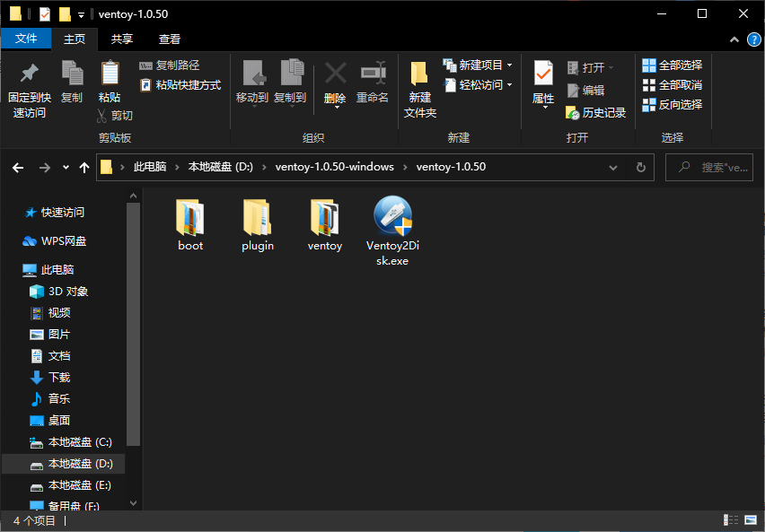
Task: Select Cut (剪切) scissors command
Action: (x=115, y=116)
